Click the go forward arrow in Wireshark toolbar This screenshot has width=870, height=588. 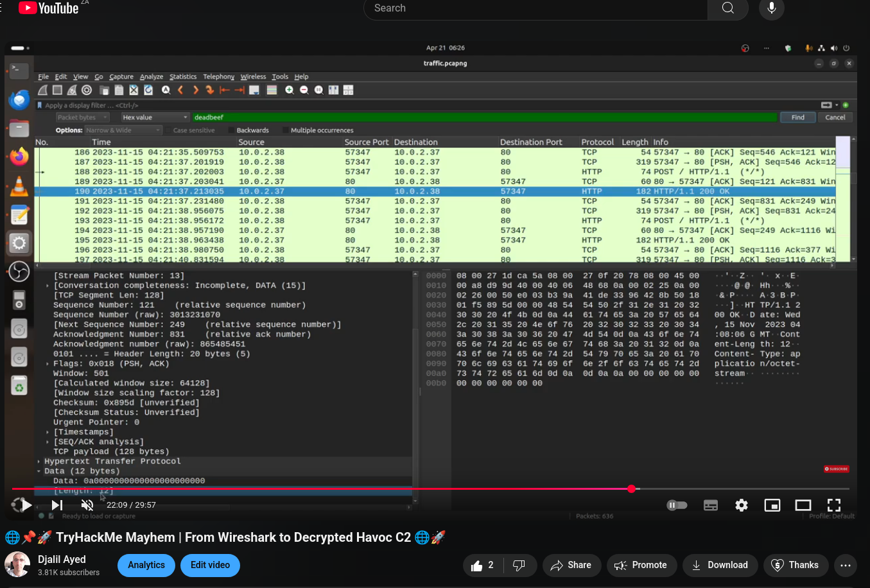[x=195, y=91]
